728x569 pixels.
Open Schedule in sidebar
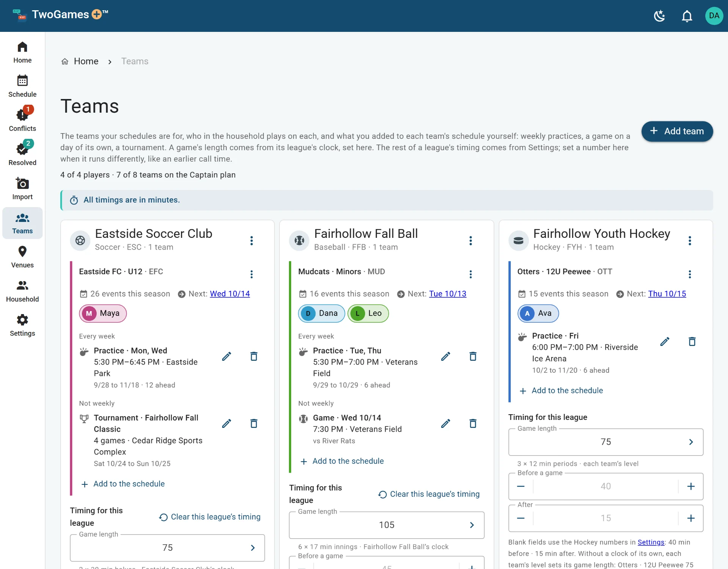[22, 86]
